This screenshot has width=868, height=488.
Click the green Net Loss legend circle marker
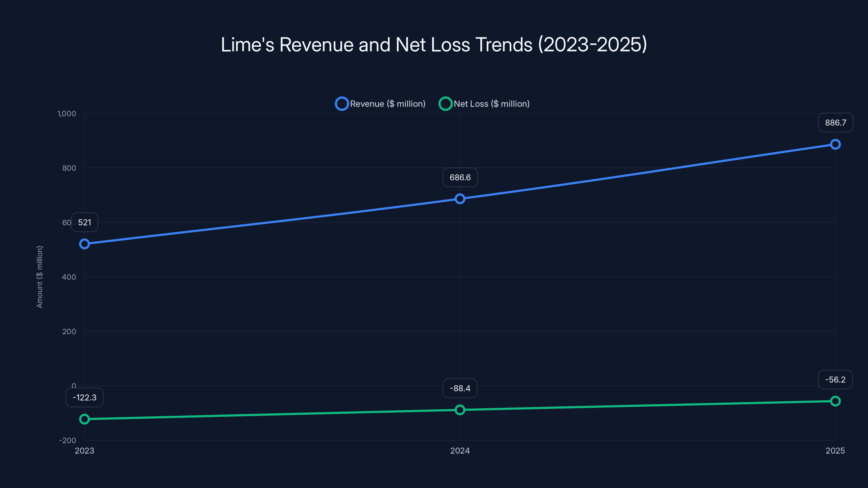[x=445, y=104]
